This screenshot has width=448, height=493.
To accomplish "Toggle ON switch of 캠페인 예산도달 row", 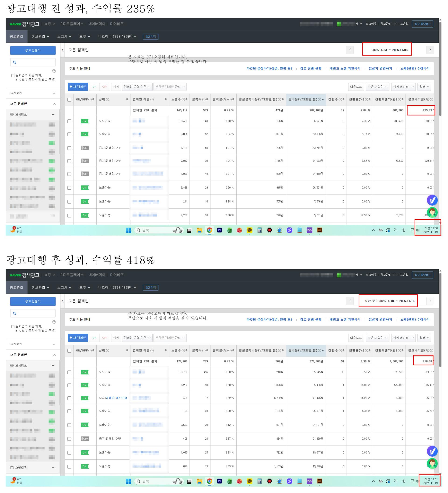I will pyautogui.click(x=85, y=398).
